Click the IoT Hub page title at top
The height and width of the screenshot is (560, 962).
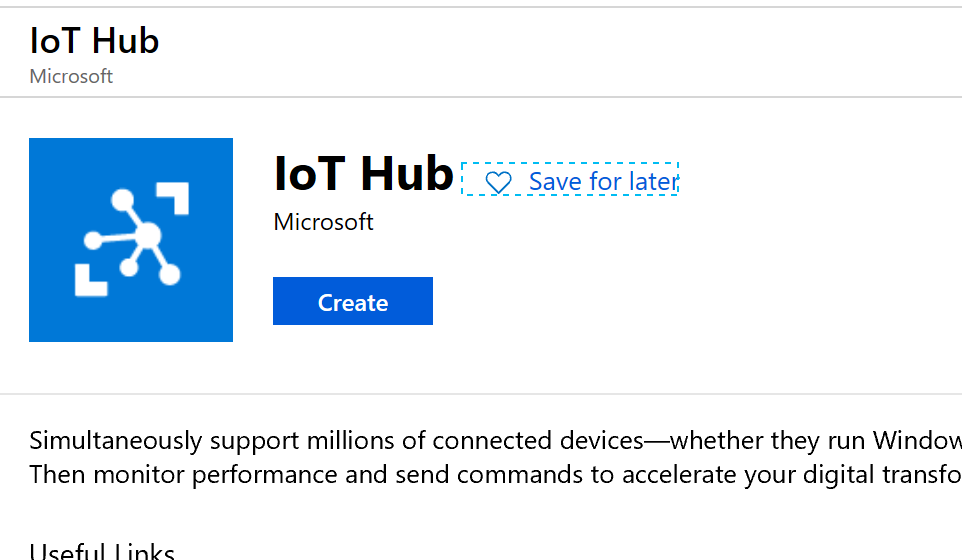pyautogui.click(x=95, y=42)
